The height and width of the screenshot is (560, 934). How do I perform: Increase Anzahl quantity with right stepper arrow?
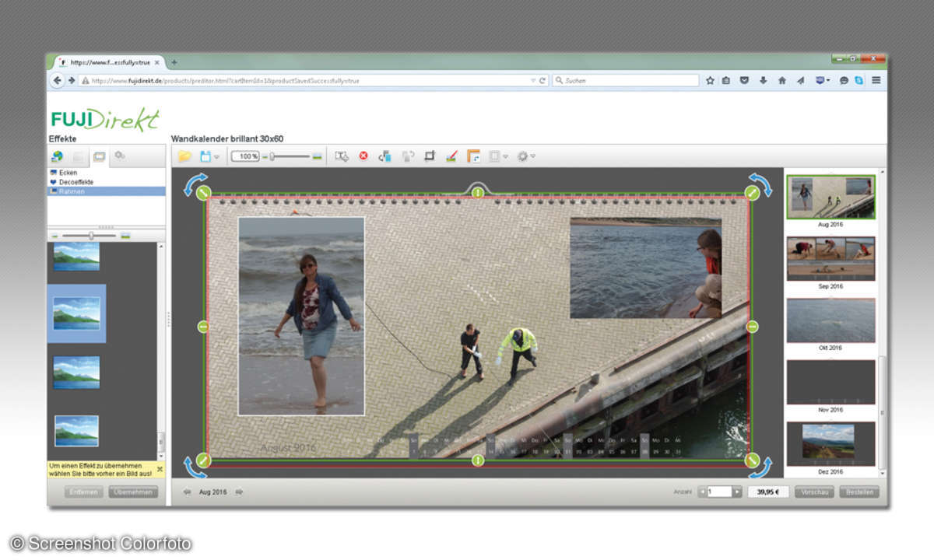(738, 492)
